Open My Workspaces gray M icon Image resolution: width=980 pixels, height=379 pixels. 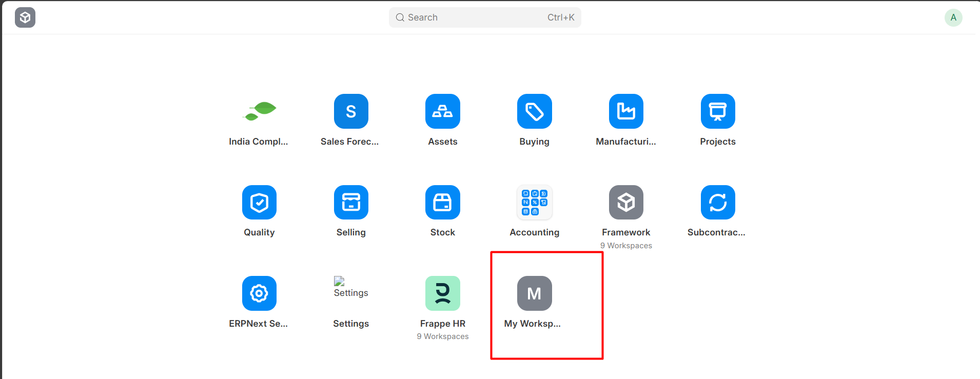tap(534, 293)
